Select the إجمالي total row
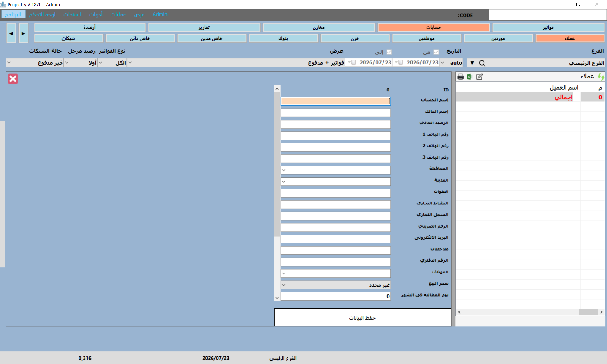The height and width of the screenshot is (364, 607). tap(530, 97)
